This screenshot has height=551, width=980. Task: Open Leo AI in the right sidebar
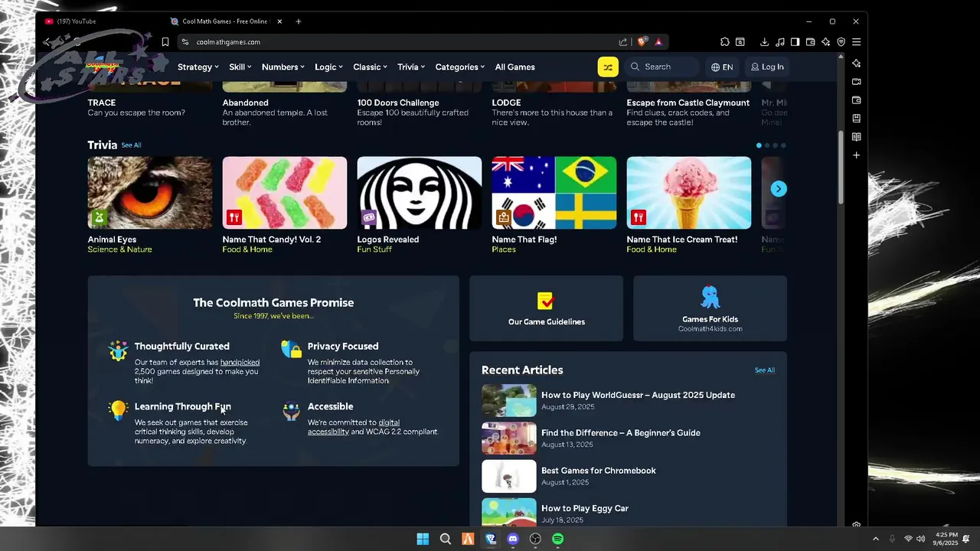857,64
